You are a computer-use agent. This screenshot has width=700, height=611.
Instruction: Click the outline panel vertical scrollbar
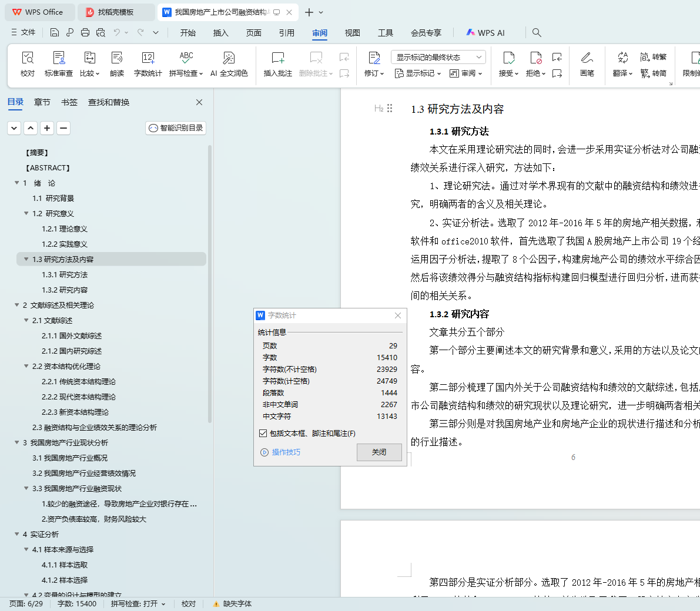(x=209, y=284)
